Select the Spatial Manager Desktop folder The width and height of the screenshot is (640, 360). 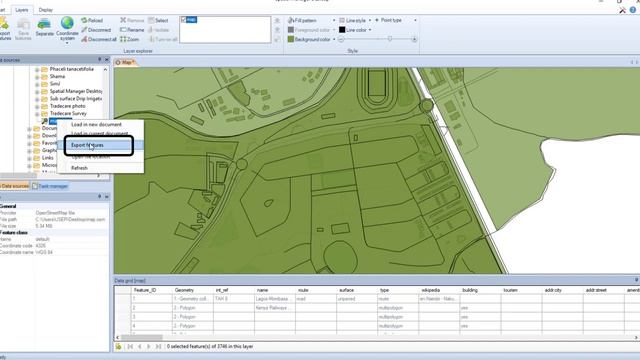click(76, 91)
